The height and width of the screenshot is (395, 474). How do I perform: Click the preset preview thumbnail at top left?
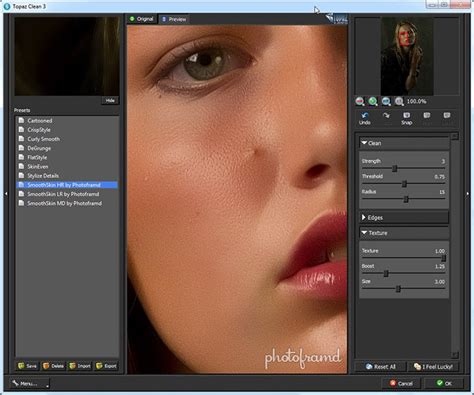pos(67,56)
